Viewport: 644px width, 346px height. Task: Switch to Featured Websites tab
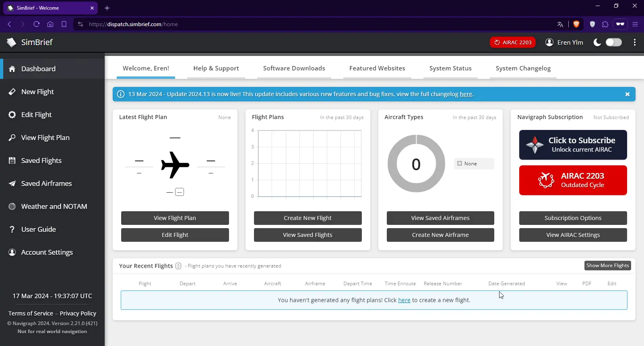377,68
